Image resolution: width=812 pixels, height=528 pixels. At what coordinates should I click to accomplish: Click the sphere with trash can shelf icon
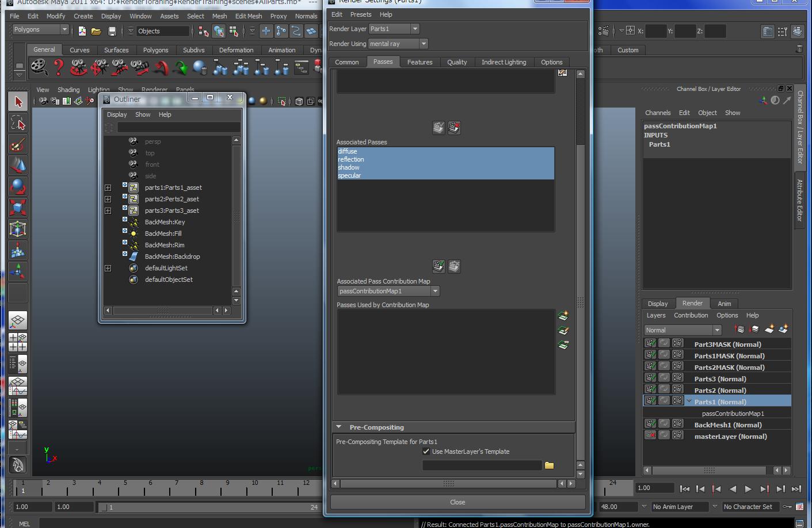tap(200, 68)
